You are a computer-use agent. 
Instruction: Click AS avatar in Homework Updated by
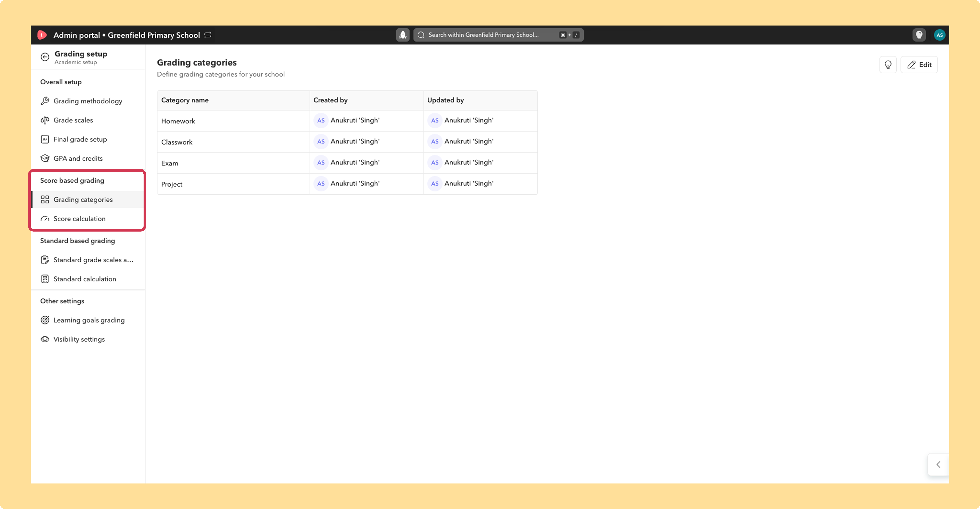click(434, 121)
